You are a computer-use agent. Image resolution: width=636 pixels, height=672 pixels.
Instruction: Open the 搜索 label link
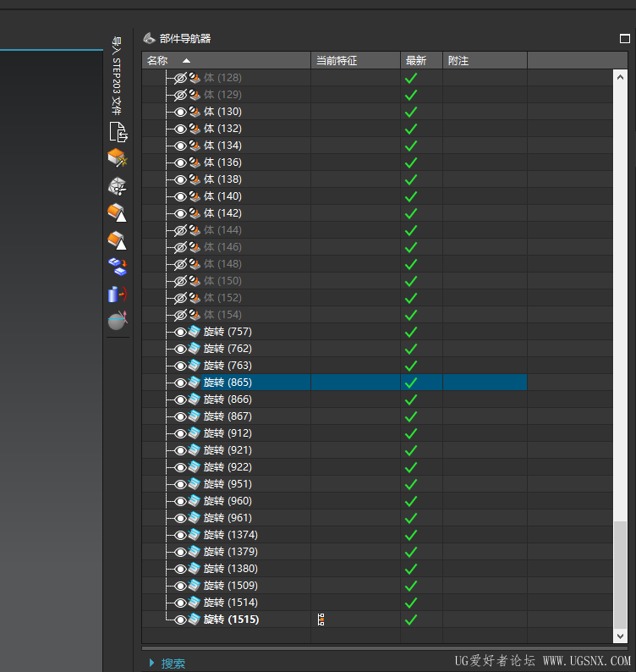(173, 664)
